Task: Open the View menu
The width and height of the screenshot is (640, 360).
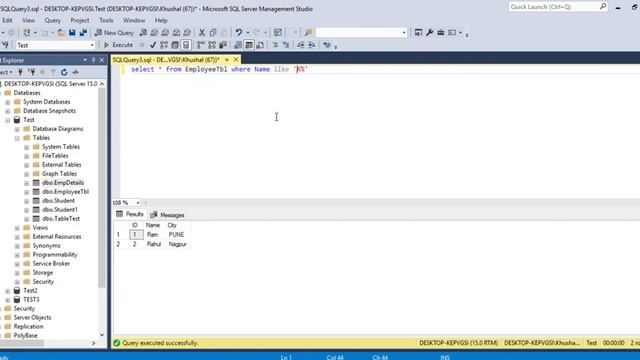Action: (28, 20)
